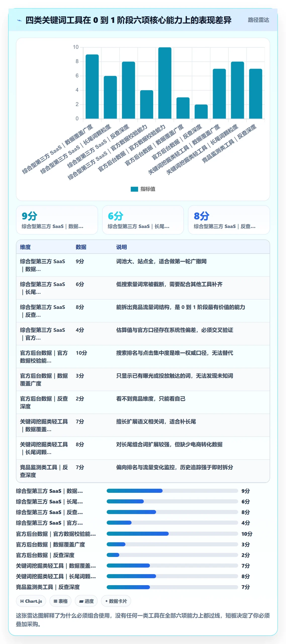Select the tallest chart bar valued 10
Screen dimensions: 286x644
point(165,83)
